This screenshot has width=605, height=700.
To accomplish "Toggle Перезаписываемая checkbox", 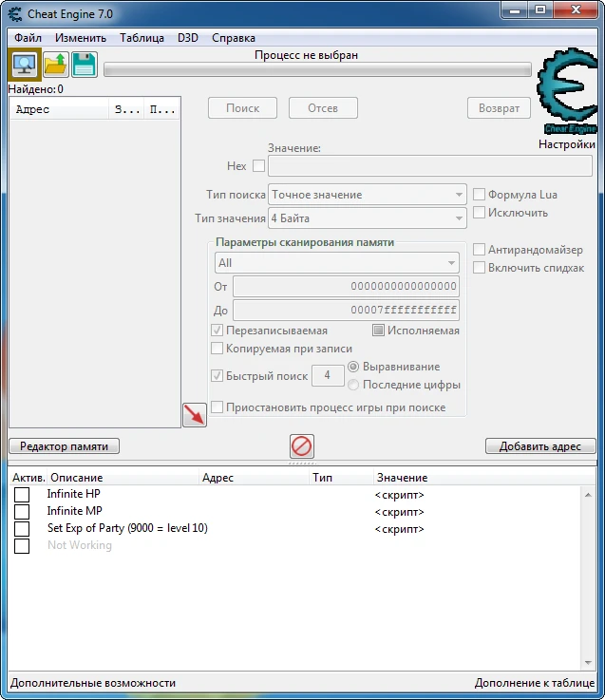I will 217,331.
